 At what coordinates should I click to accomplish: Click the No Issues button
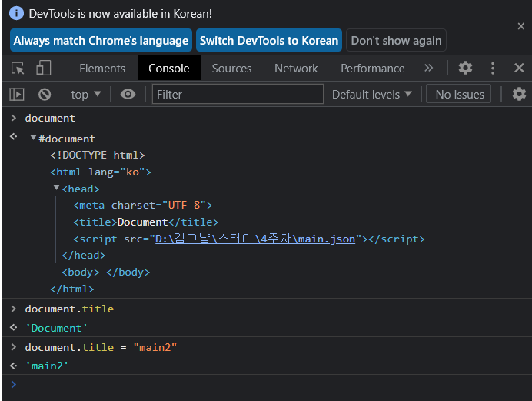coord(460,95)
